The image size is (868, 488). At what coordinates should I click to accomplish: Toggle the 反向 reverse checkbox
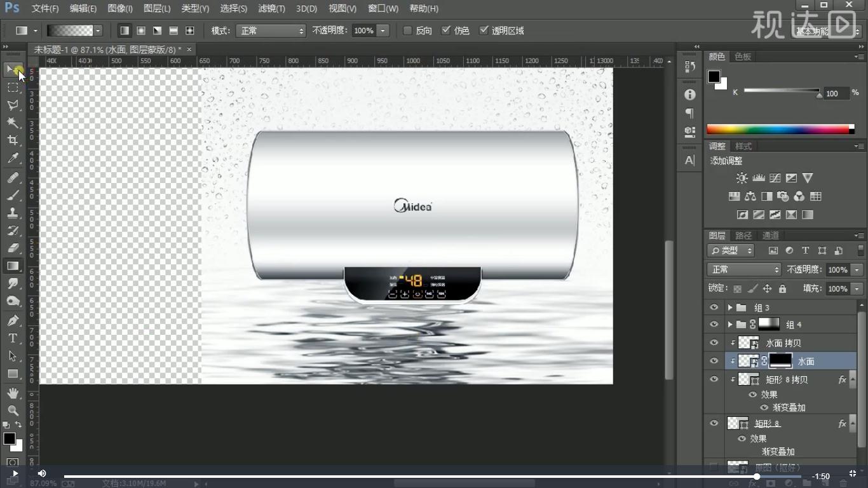click(408, 30)
